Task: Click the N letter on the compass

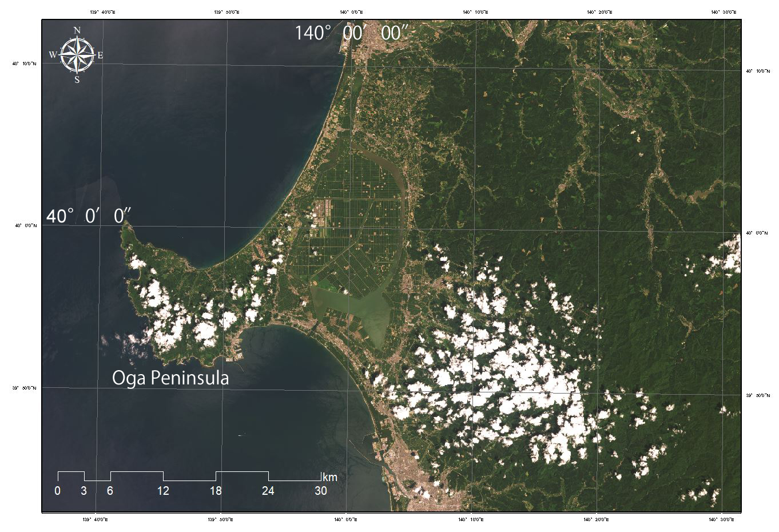Action: 77,30
